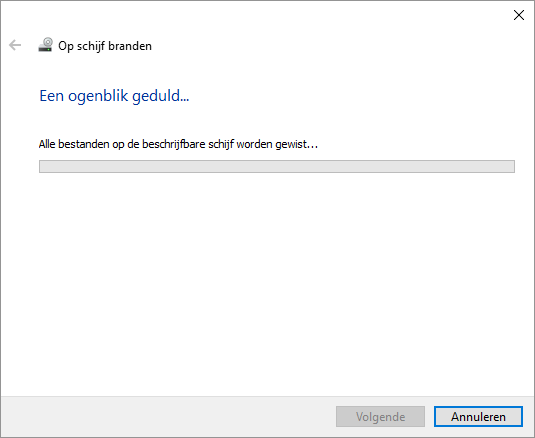Click the back arrow in the wizard header
The height and width of the screenshot is (438, 535).
(x=15, y=45)
